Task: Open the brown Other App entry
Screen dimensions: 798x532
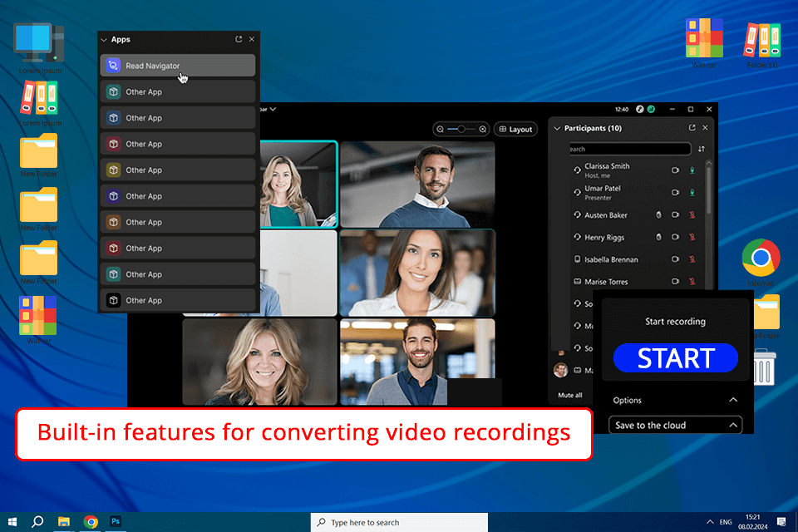Action: point(178,222)
